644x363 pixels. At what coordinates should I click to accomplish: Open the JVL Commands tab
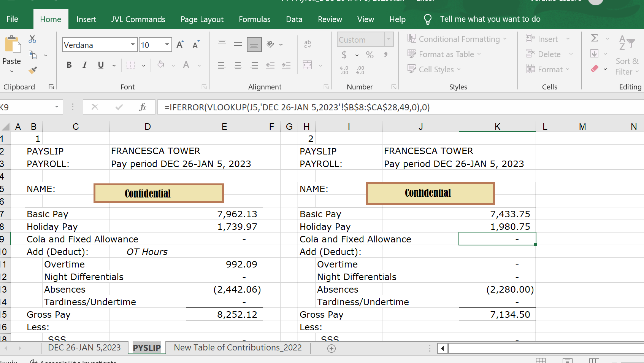[138, 19]
